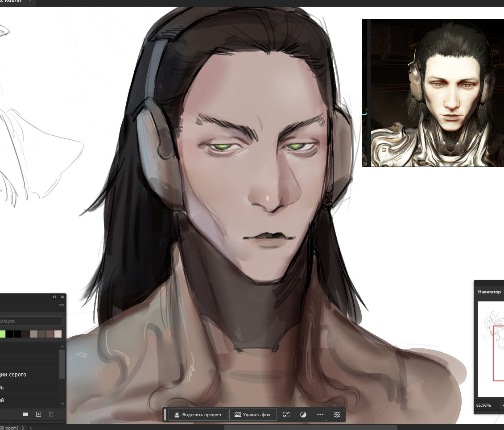Select the dark brown recent swatch
The height and width of the screenshot is (430, 504).
click(x=26, y=334)
